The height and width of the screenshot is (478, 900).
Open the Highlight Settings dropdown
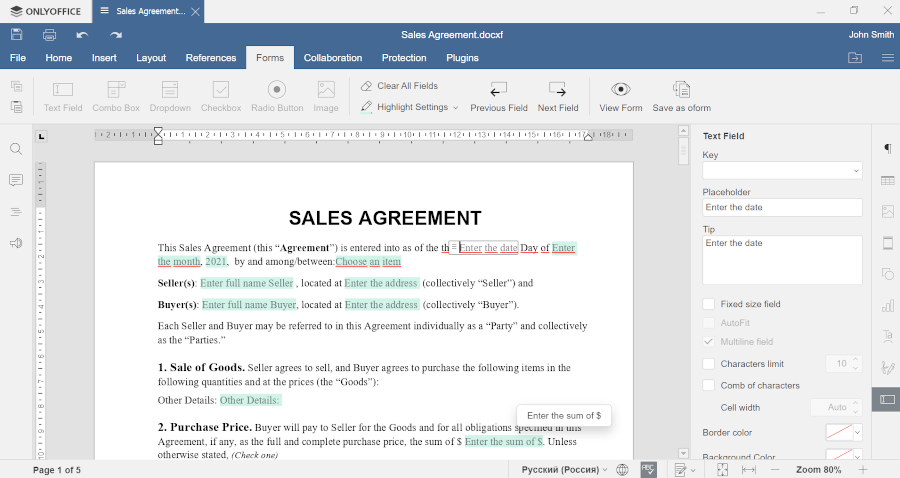click(x=410, y=107)
